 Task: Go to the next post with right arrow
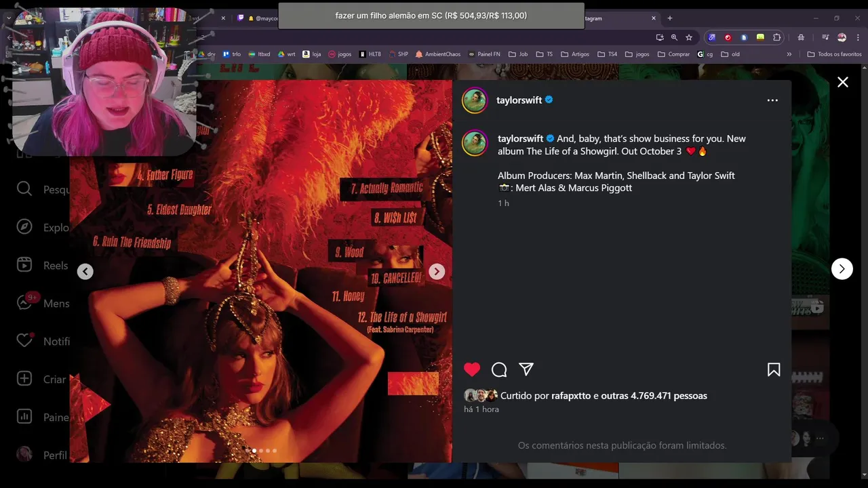842,269
